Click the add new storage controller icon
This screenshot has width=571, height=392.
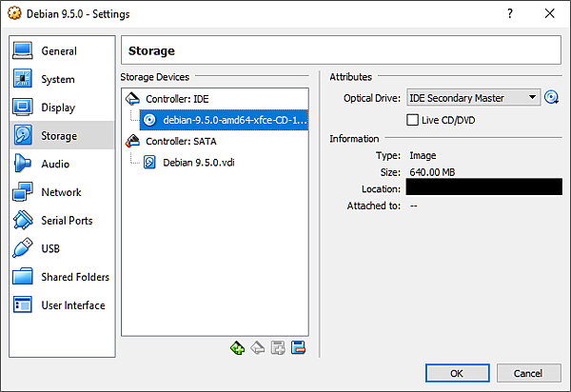pos(238,348)
